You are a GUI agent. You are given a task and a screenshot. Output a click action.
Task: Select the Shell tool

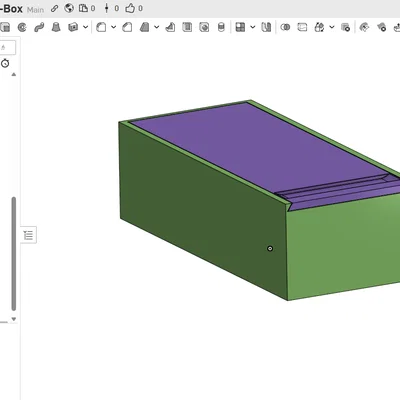pyautogui.click(x=187, y=27)
